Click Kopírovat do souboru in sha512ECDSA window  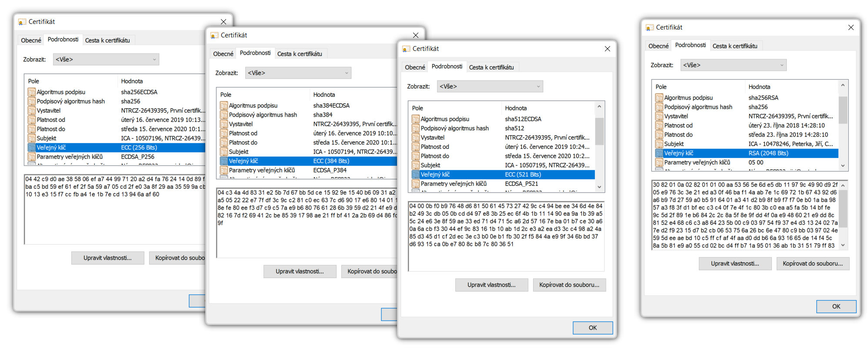pyautogui.click(x=569, y=284)
